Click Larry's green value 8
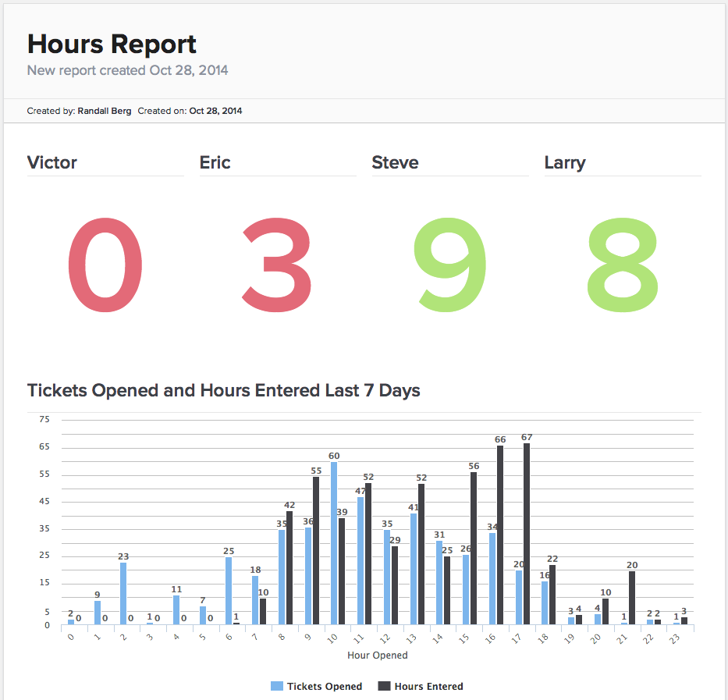Viewport: 728px width, 700px height. point(623,265)
